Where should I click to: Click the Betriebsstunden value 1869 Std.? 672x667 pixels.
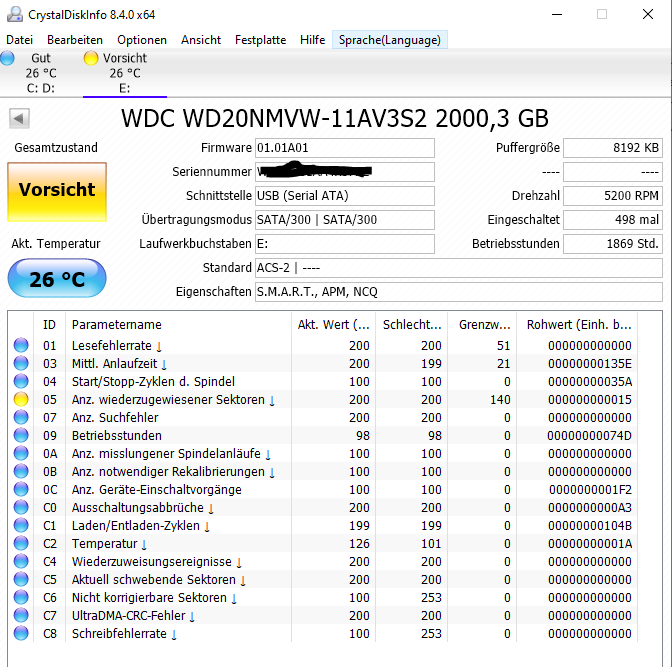pos(613,244)
